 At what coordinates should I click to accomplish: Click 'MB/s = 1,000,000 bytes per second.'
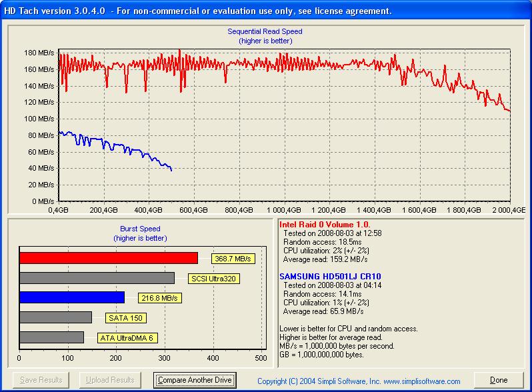click(x=337, y=346)
